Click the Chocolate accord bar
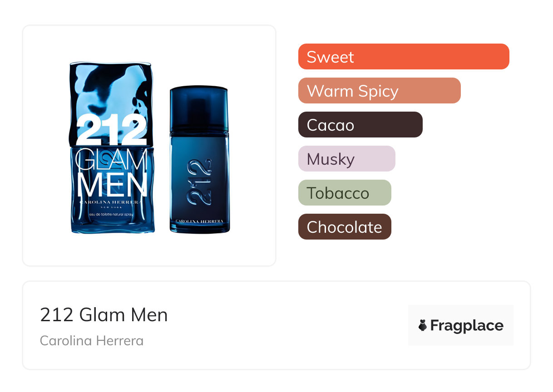Image resolution: width=553 pixels, height=392 pixels. point(345,227)
